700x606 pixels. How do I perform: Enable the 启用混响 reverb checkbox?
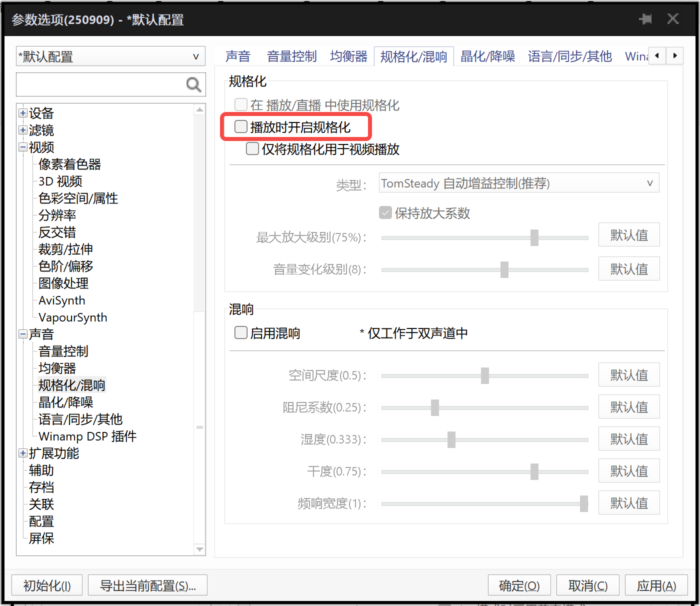click(x=241, y=332)
